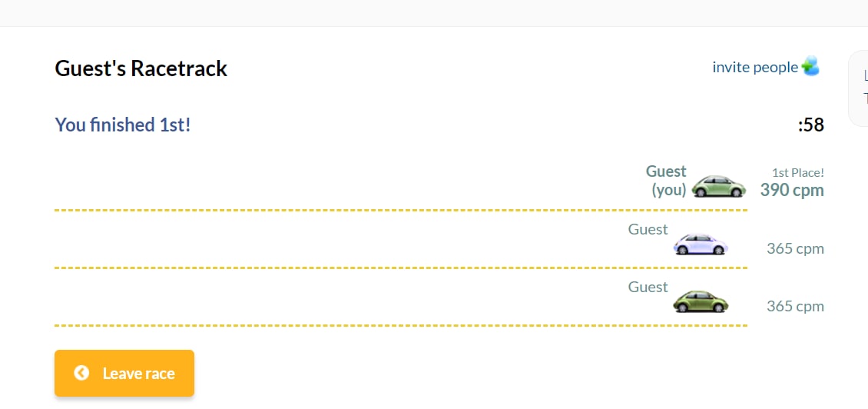868x409 pixels.
Task: Click the first yellow dashed lane line
Action: pos(401,210)
